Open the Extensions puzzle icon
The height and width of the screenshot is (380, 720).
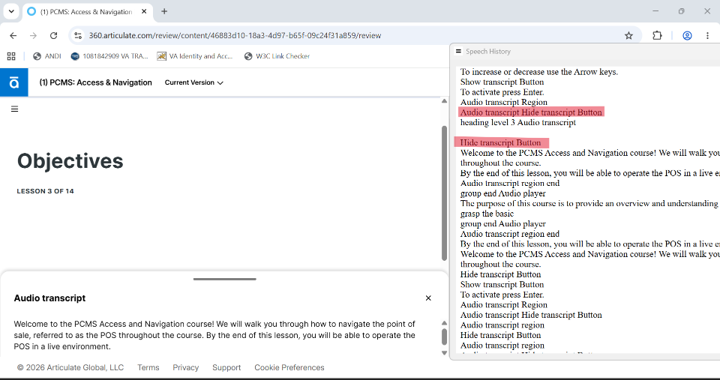pos(657,35)
